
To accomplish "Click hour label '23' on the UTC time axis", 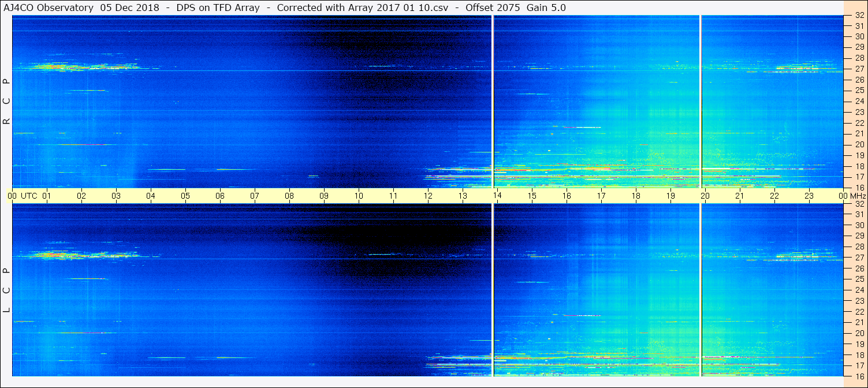I will click(x=809, y=196).
